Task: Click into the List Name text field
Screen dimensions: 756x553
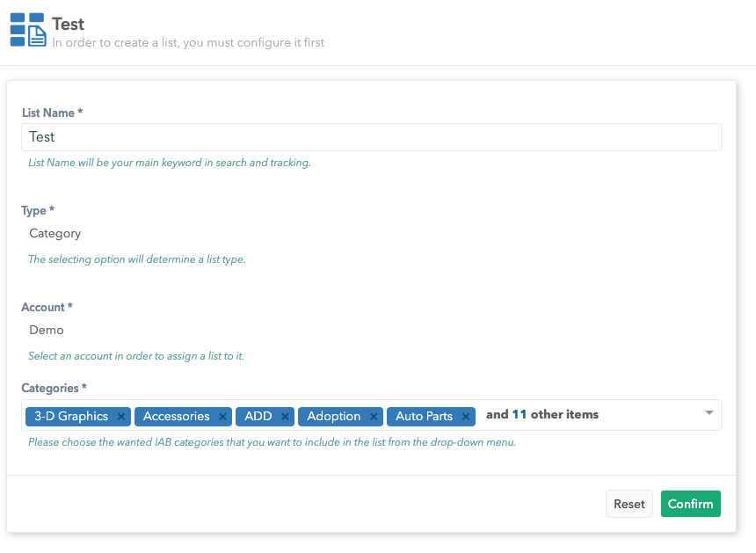Action: coord(369,137)
